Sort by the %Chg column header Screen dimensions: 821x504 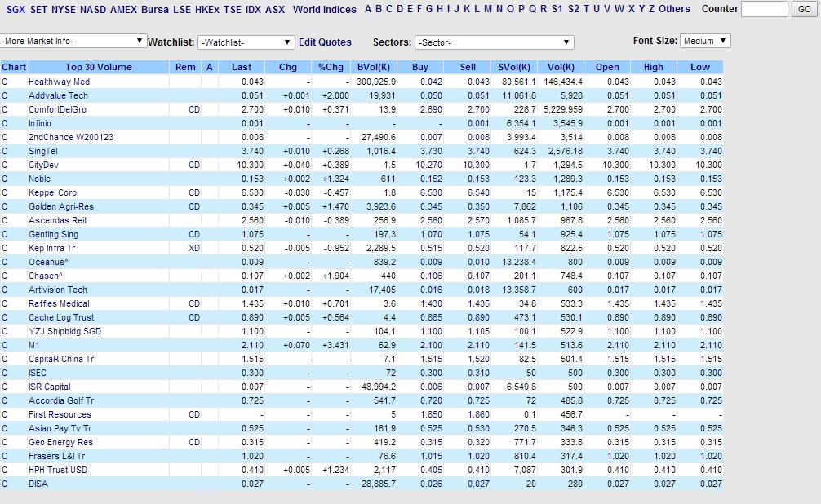(331, 67)
